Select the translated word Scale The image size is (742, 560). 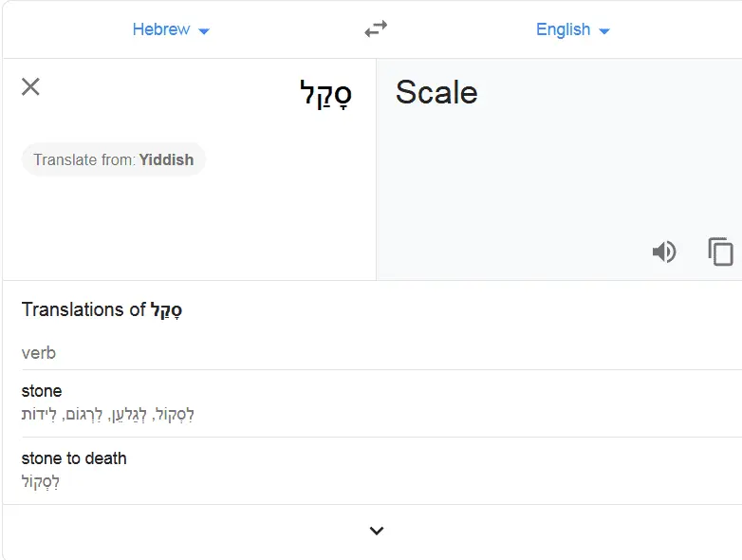[436, 92]
